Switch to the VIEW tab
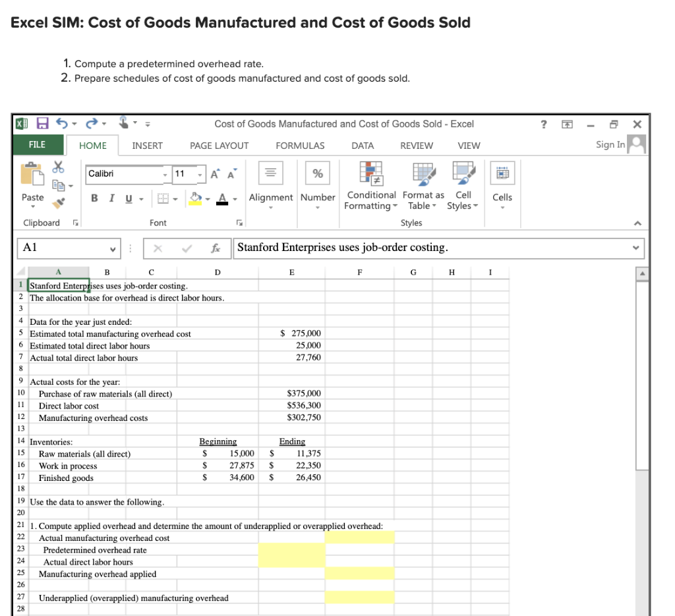This screenshot has width=675, height=616. pyautogui.click(x=469, y=146)
